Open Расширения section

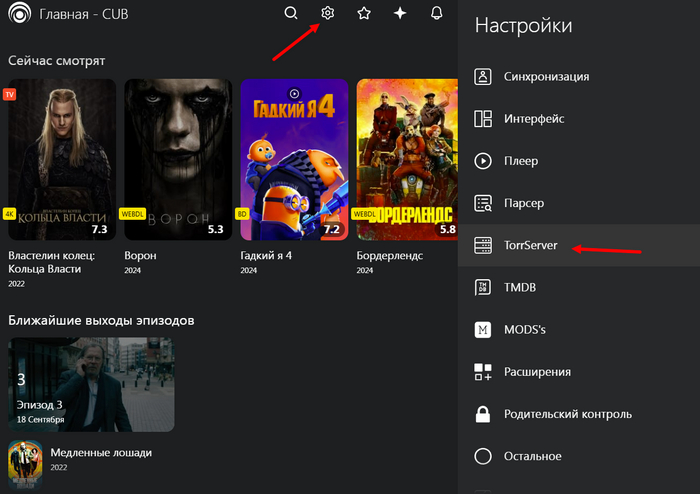tap(579, 372)
